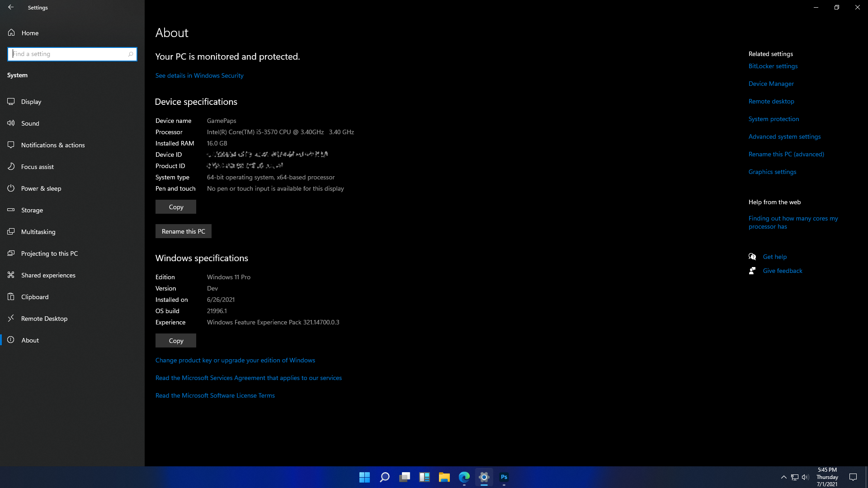Launch Microsoft Edge from the taskbar
This screenshot has width=868, height=488.
464,477
